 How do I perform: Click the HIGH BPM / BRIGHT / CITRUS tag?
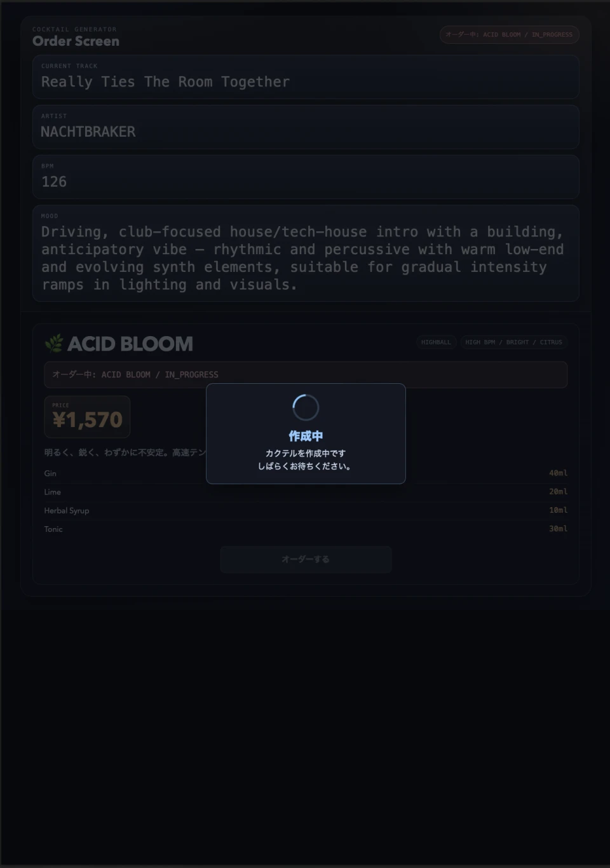click(x=513, y=342)
